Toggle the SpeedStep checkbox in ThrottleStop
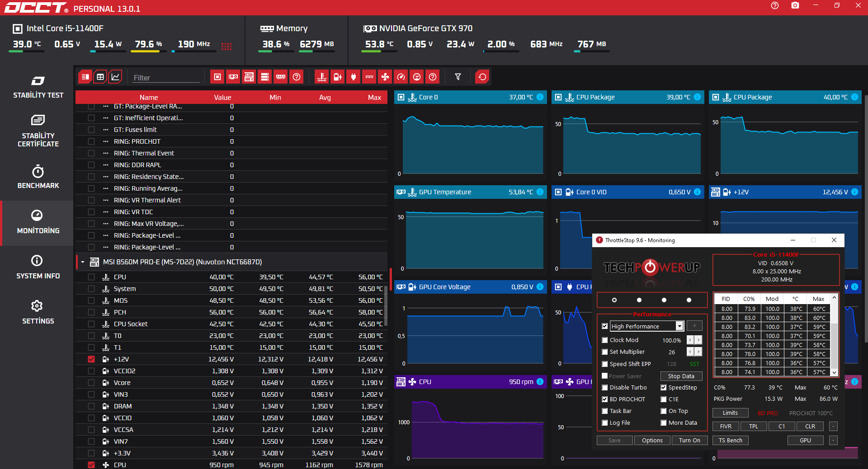Image resolution: width=868 pixels, height=469 pixels. click(664, 388)
